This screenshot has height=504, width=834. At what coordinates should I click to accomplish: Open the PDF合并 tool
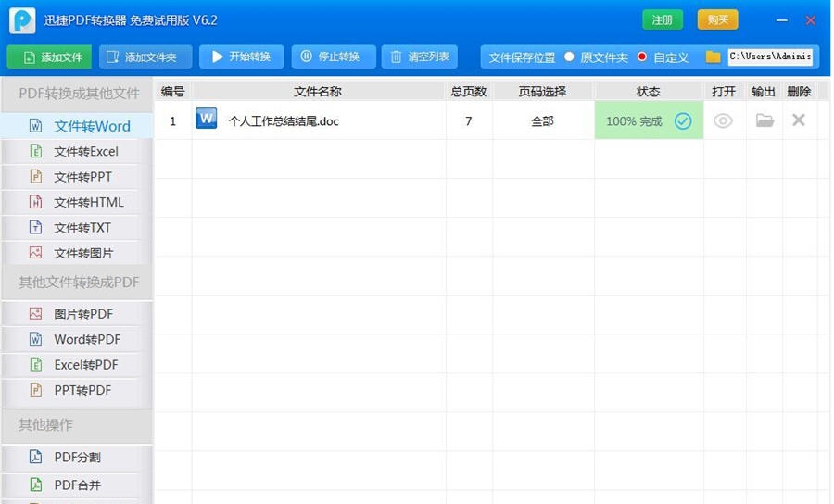[78, 485]
